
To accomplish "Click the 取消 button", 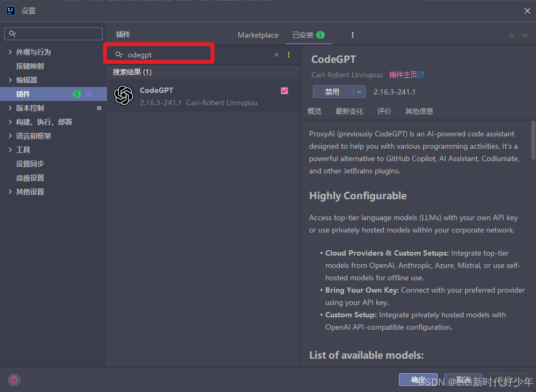I will click(463, 380).
